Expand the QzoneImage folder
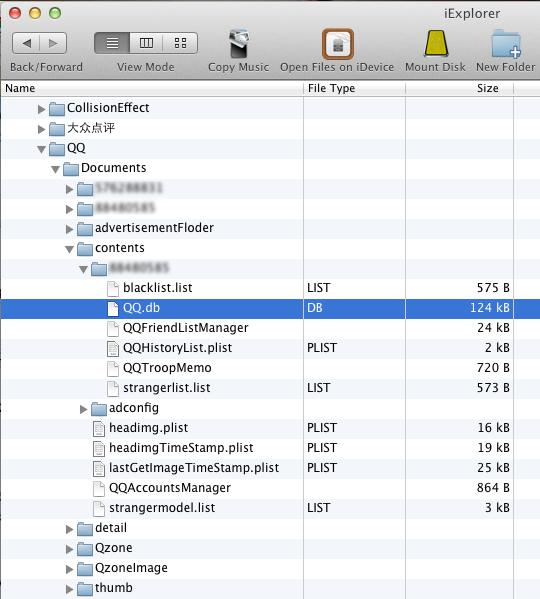Image resolution: width=540 pixels, height=599 pixels. click(70, 569)
